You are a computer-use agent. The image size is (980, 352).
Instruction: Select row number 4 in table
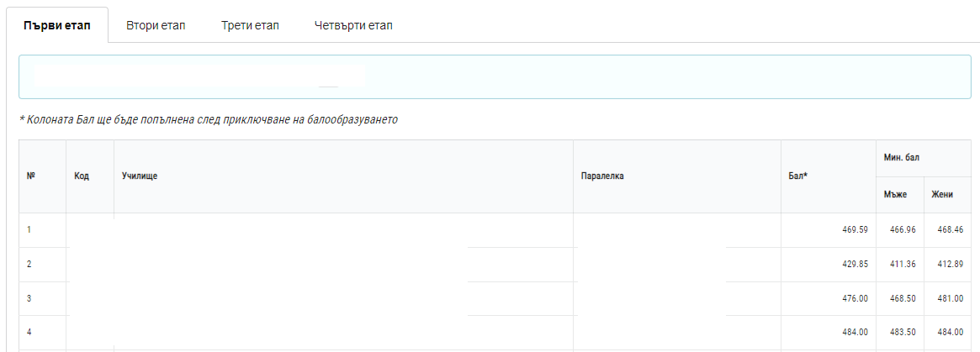tap(29, 333)
